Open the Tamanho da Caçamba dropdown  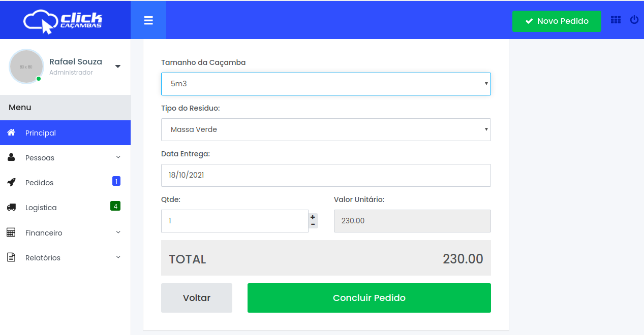click(x=326, y=84)
